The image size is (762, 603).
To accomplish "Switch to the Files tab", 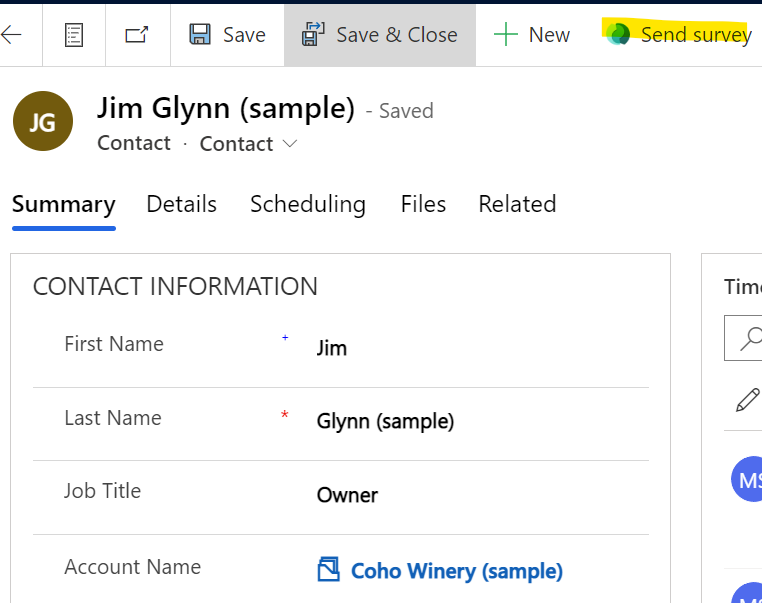I will pyautogui.click(x=423, y=205).
